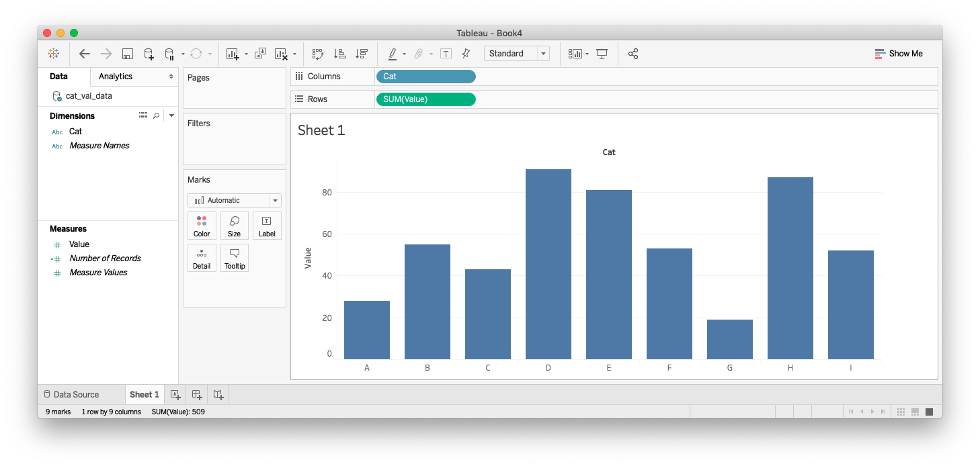Click the Save workbook icon
The width and height of the screenshot is (980, 468).
[127, 54]
